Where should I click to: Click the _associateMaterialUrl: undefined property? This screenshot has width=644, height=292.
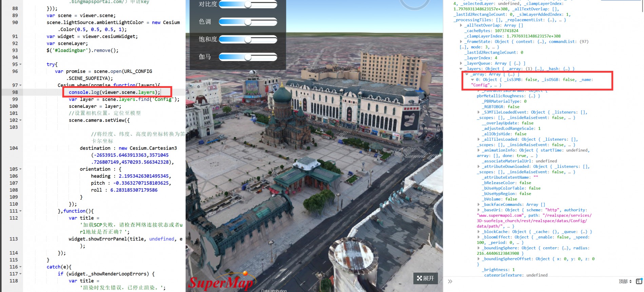(519, 161)
